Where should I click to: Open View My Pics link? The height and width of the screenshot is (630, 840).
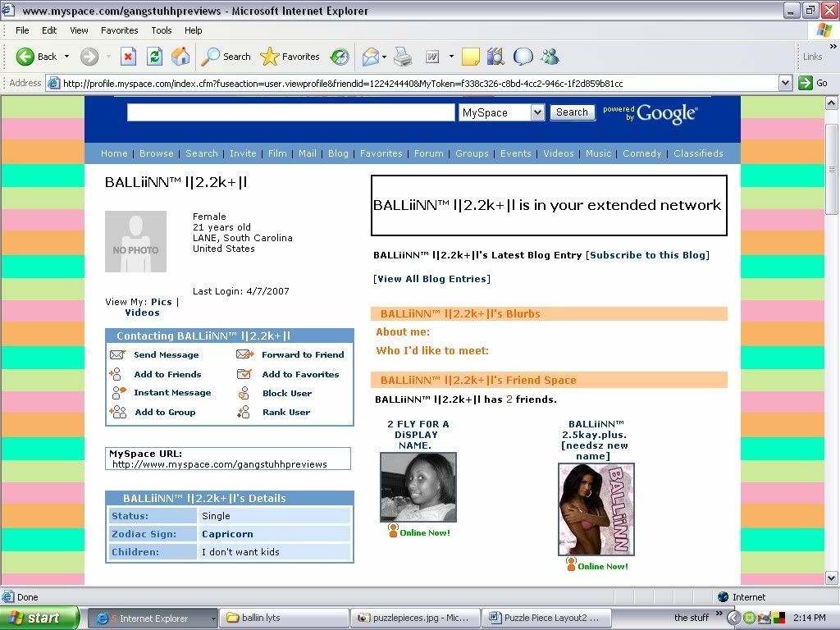pos(162,302)
